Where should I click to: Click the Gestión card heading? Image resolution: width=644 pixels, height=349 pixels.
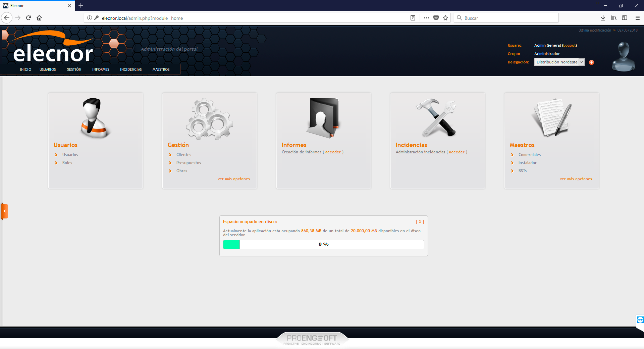[x=178, y=145]
